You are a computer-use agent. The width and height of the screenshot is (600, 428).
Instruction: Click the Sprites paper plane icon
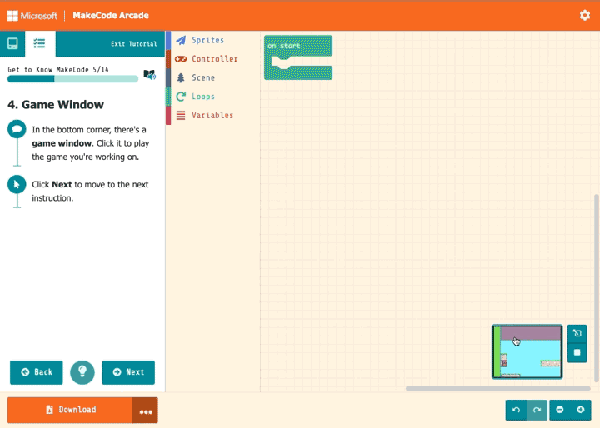pyautogui.click(x=181, y=40)
